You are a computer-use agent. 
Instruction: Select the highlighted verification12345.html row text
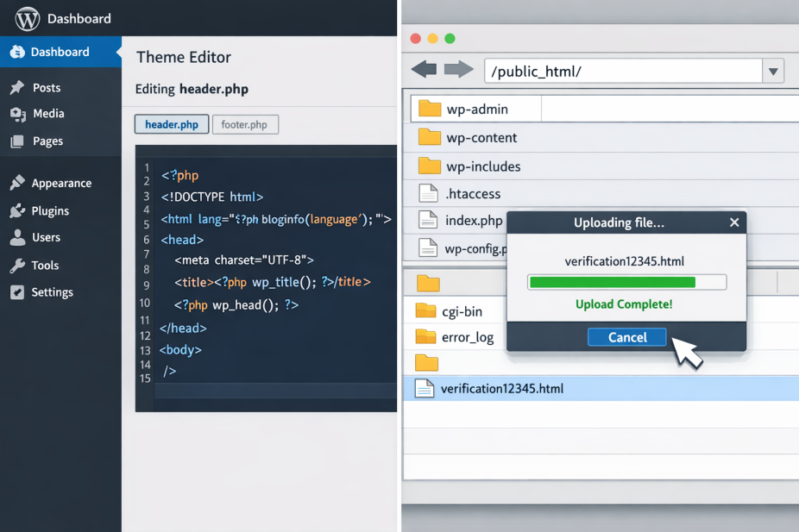click(502, 389)
